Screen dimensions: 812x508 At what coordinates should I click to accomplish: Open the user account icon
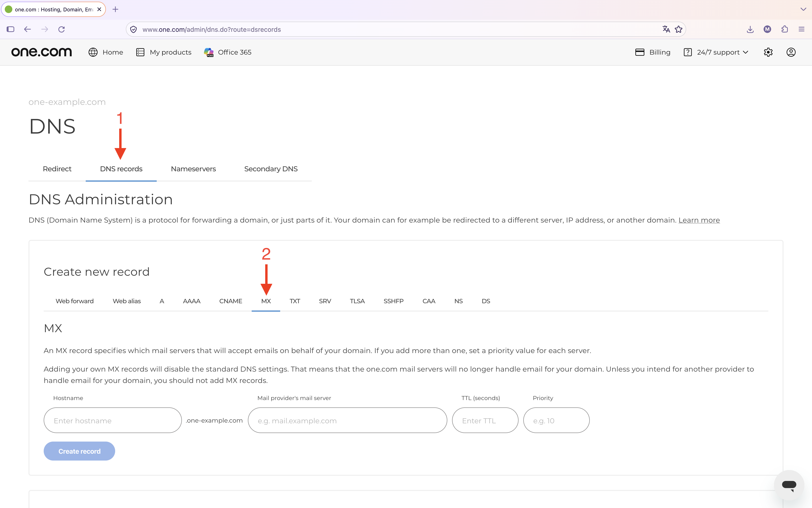click(x=791, y=52)
